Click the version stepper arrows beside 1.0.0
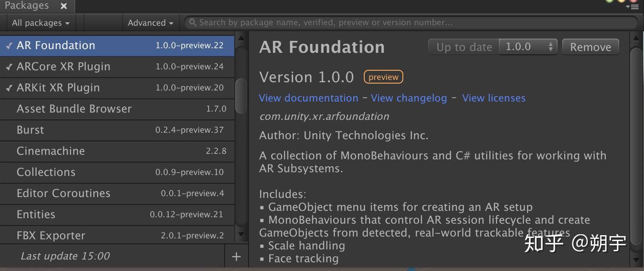Screen dimensions: 644x271 click(550, 46)
